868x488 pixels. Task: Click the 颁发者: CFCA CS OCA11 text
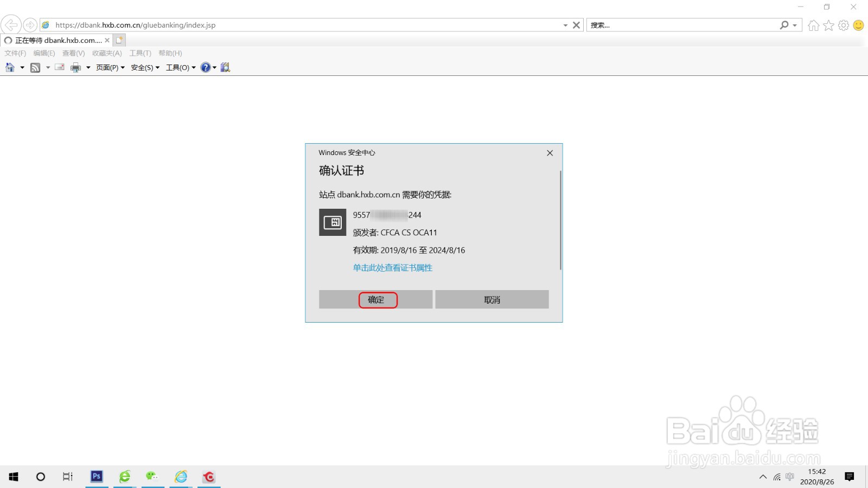coord(395,233)
